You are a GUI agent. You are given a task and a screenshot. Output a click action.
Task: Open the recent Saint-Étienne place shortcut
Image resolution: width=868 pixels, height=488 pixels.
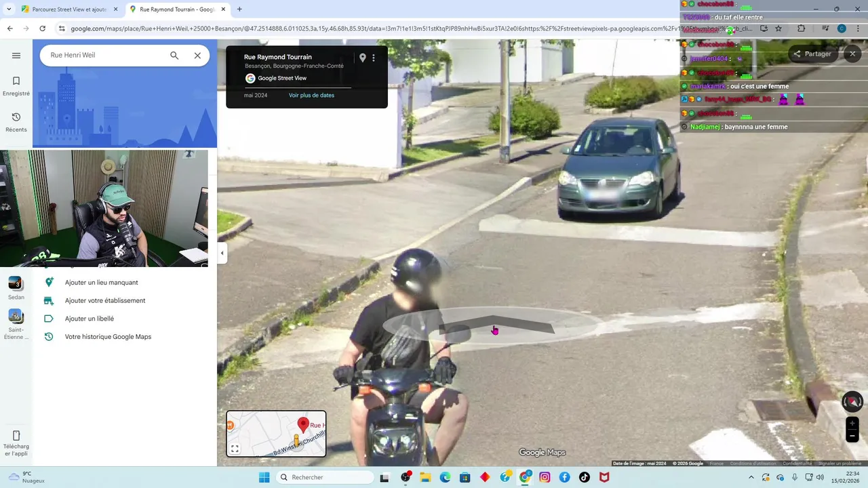point(16,325)
